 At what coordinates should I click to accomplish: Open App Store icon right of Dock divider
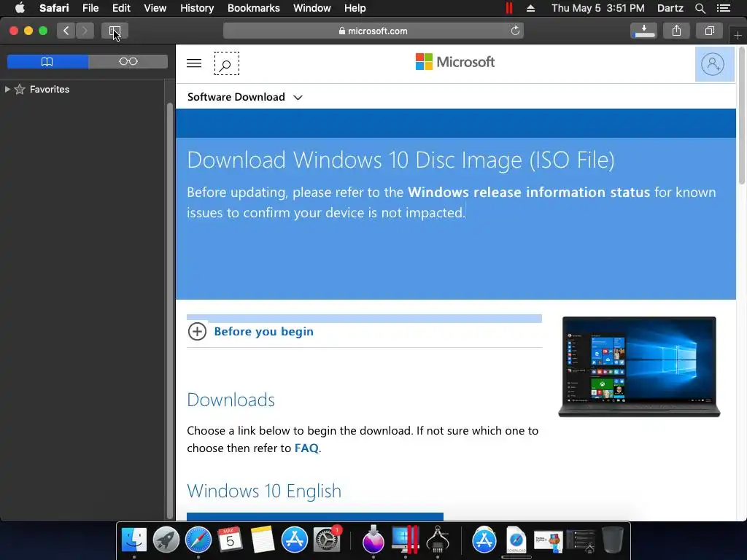[484, 540]
